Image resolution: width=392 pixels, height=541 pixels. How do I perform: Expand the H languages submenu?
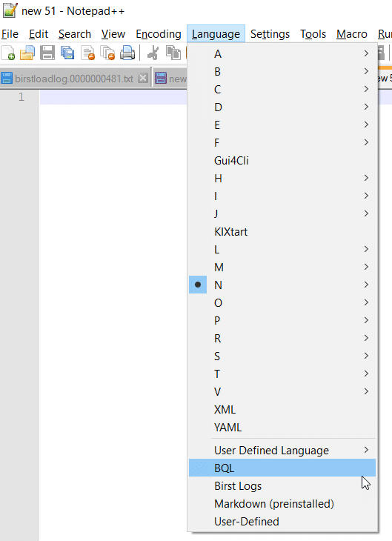coord(282,179)
